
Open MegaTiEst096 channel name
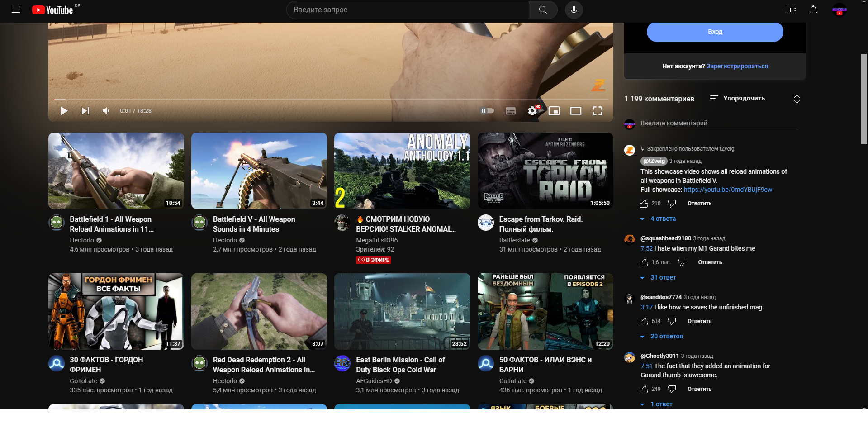tap(377, 240)
